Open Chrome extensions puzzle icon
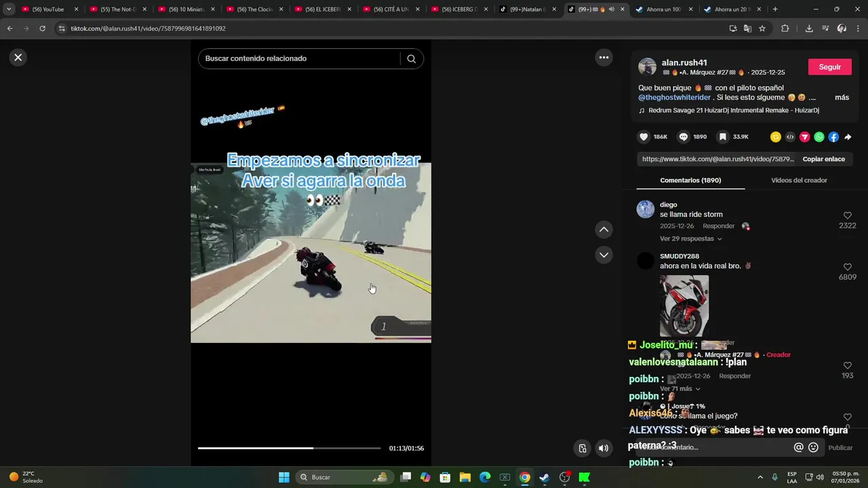This screenshot has height=488, width=868. pos(785,28)
